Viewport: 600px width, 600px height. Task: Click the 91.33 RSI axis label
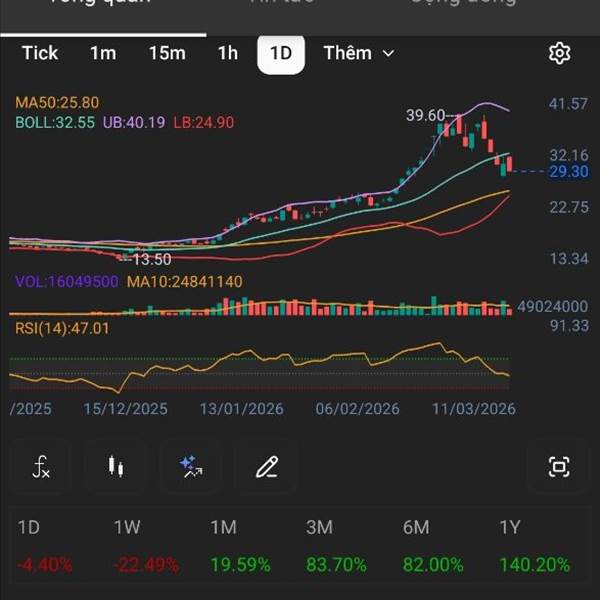tap(569, 326)
